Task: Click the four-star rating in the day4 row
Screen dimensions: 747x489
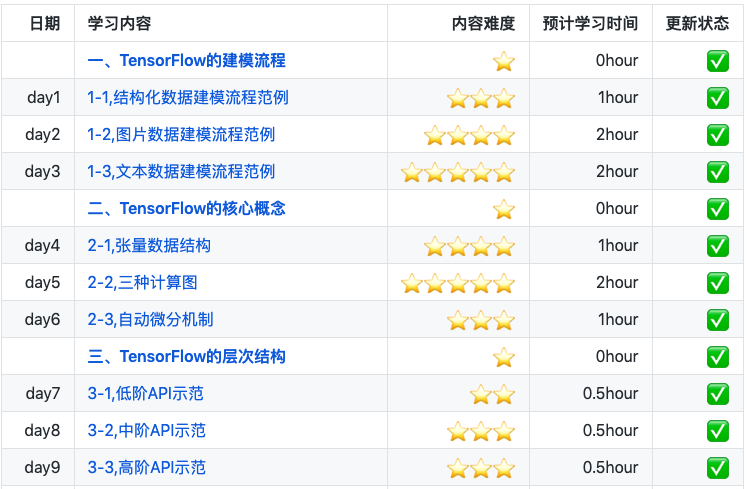Action: coord(470,246)
